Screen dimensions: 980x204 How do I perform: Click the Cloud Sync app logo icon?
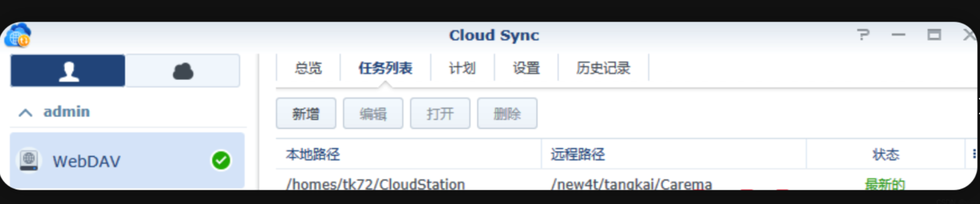(x=18, y=35)
